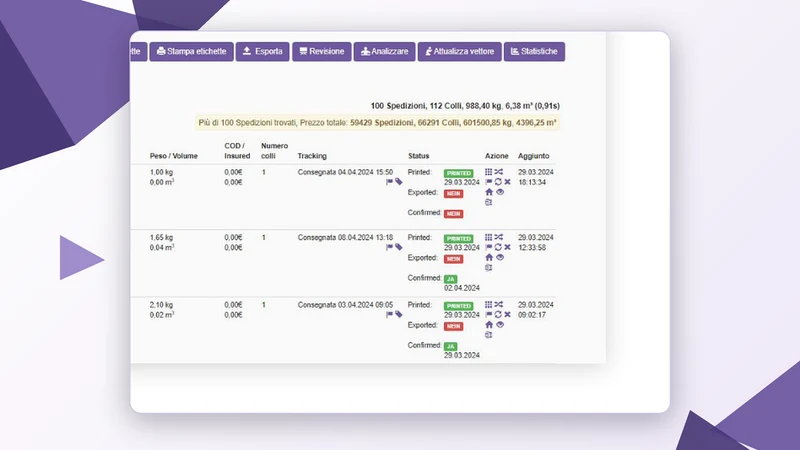The image size is (800, 450).
Task: Click the bottom small action icon in the 12:33:58 row
Action: pos(488,267)
